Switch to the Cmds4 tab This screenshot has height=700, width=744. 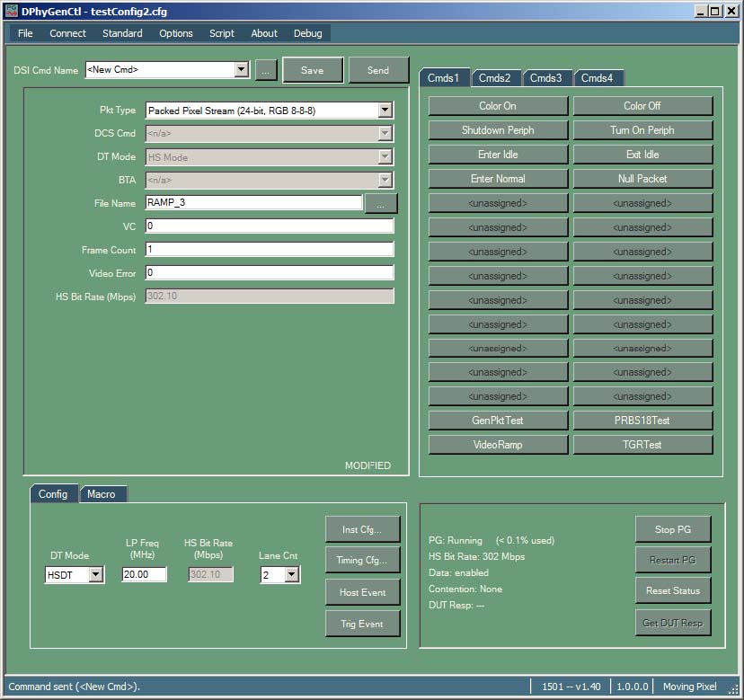click(598, 78)
